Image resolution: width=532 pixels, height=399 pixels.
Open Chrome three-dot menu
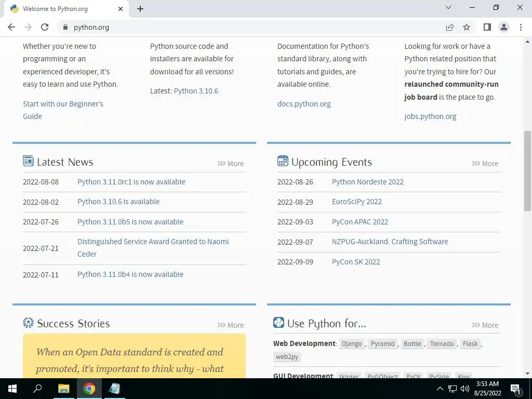[x=521, y=27]
